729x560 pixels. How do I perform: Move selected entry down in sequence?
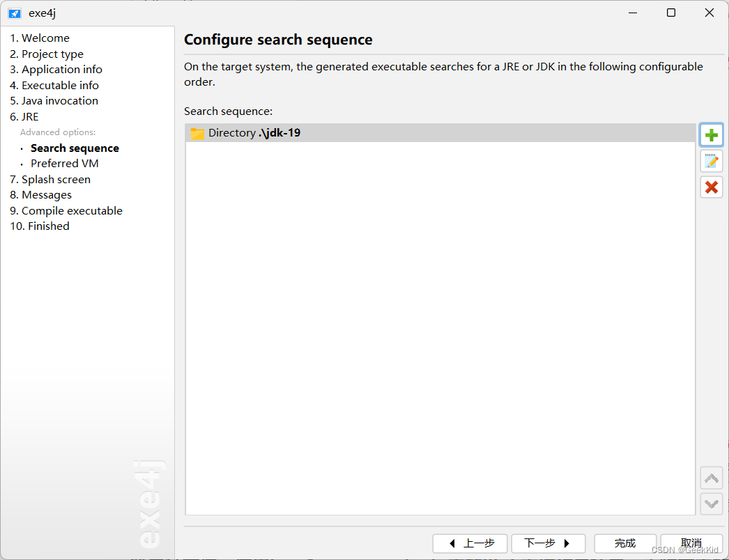pos(711,504)
